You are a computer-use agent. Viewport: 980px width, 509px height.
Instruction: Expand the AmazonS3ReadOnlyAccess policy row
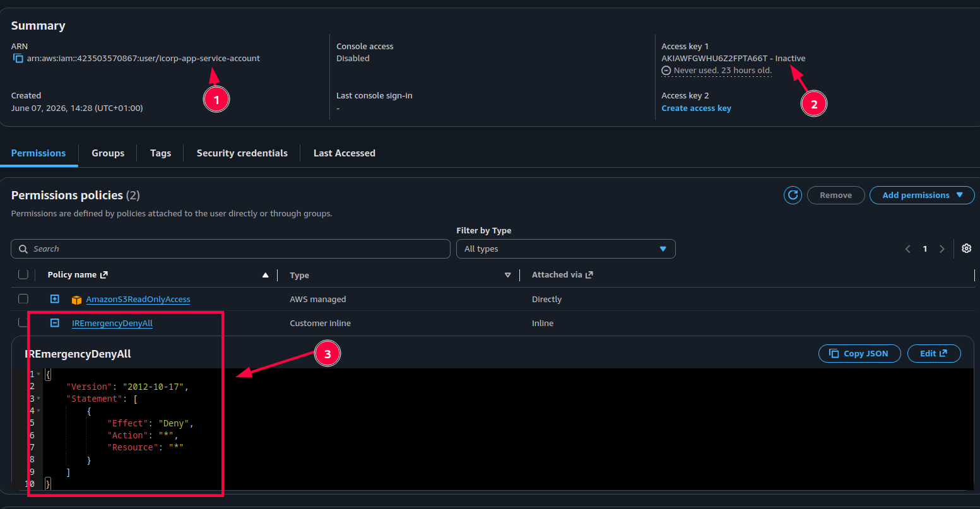click(x=55, y=299)
